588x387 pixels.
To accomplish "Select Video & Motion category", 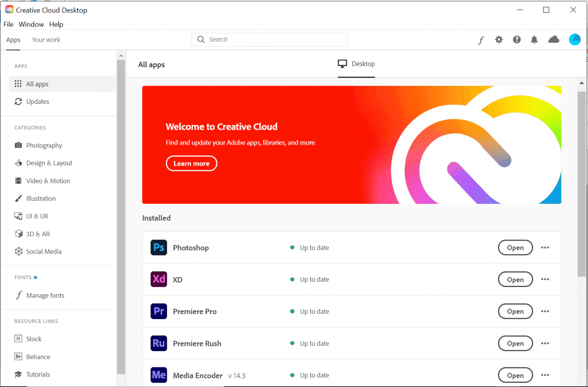I will 48,181.
